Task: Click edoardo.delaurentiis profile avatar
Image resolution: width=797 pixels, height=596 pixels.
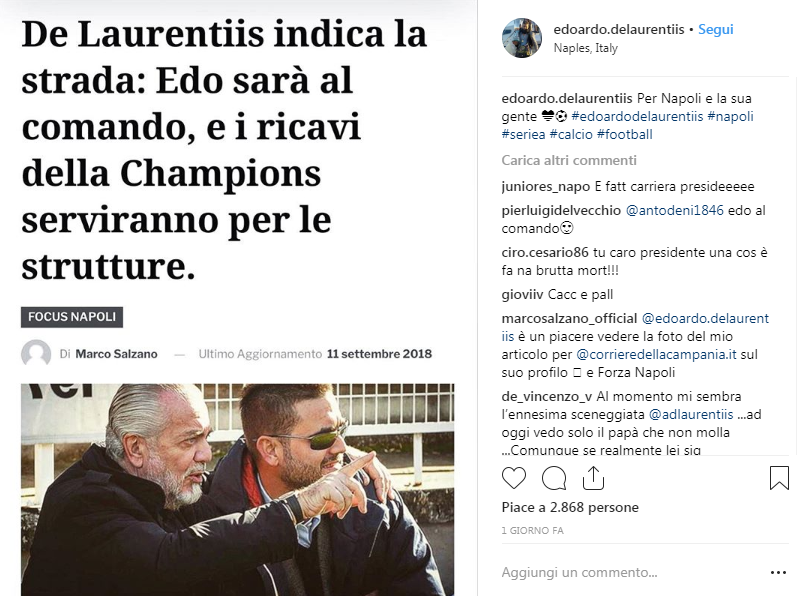Action: click(522, 38)
